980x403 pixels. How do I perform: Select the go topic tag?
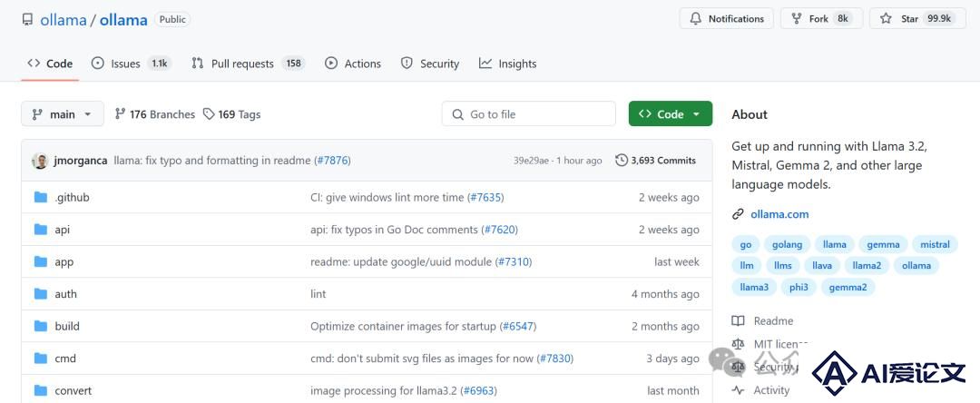point(746,244)
